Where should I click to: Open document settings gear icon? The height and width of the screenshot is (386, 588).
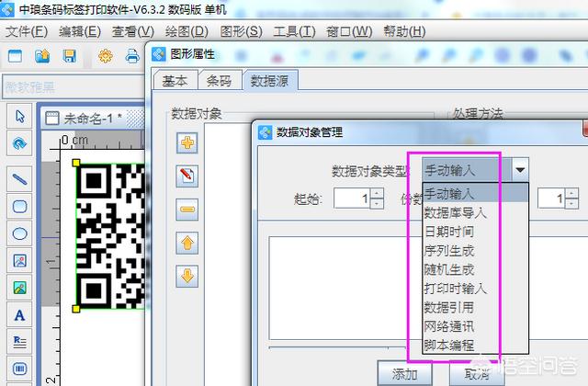pos(106,56)
